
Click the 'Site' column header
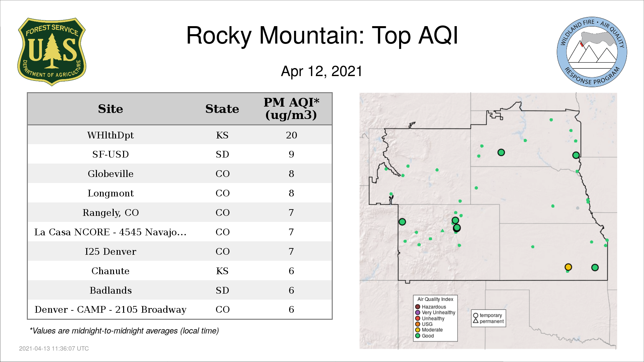pyautogui.click(x=110, y=109)
